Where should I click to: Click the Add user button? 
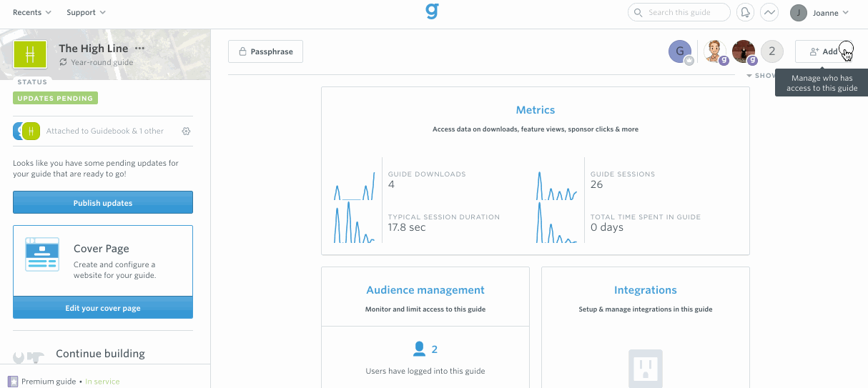pyautogui.click(x=824, y=51)
